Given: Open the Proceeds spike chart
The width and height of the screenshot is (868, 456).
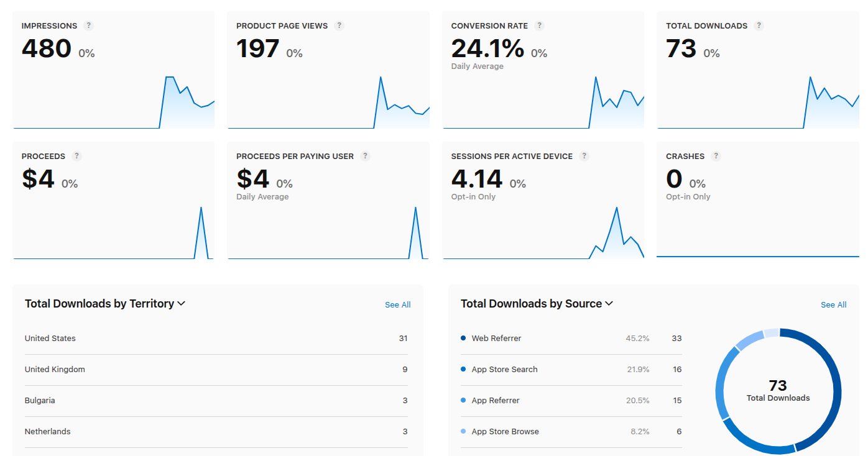Looking at the screenshot, I should [x=114, y=232].
